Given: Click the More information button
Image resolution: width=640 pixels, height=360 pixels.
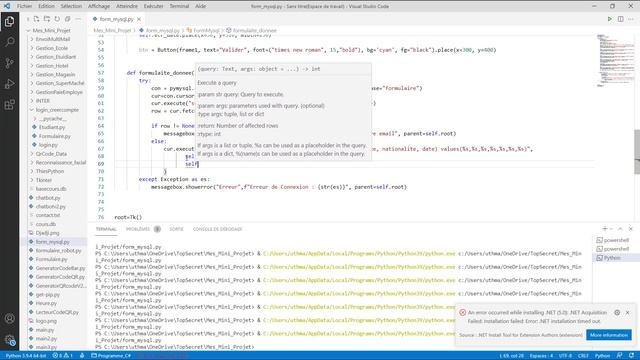Looking at the screenshot, I should click(609, 335).
